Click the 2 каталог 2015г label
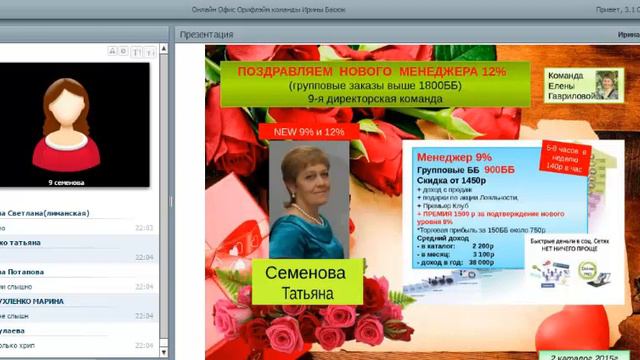Screen dimensions: 640x360 (584, 356)
